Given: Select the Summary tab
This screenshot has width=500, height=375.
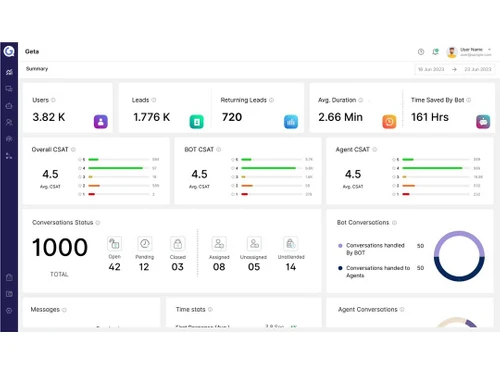Looking at the screenshot, I should (x=37, y=69).
